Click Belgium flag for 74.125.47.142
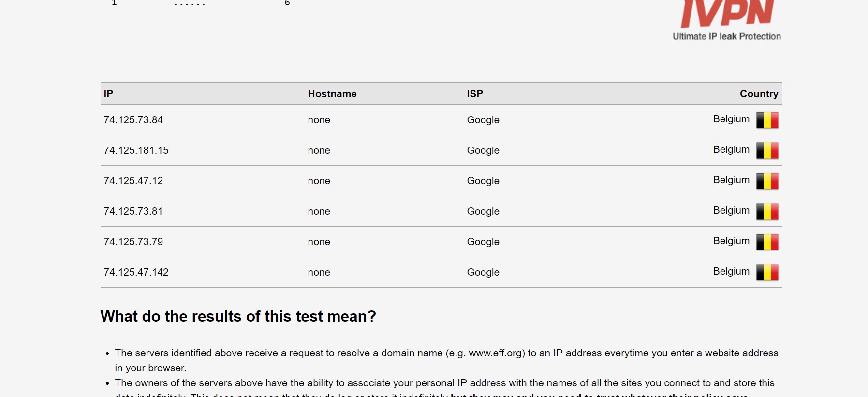Viewport: 868px width, 397px height. pyautogui.click(x=767, y=272)
